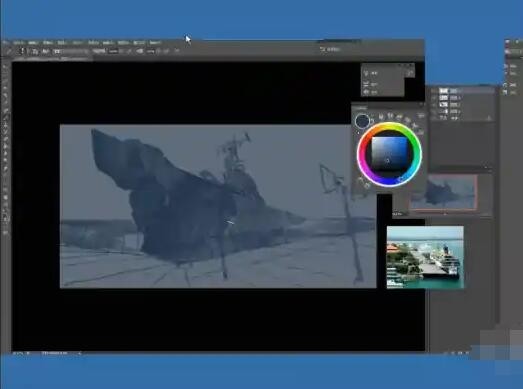This screenshot has height=389, width=523.
Task: Click first icon in color wheel top row
Action: [381, 117]
